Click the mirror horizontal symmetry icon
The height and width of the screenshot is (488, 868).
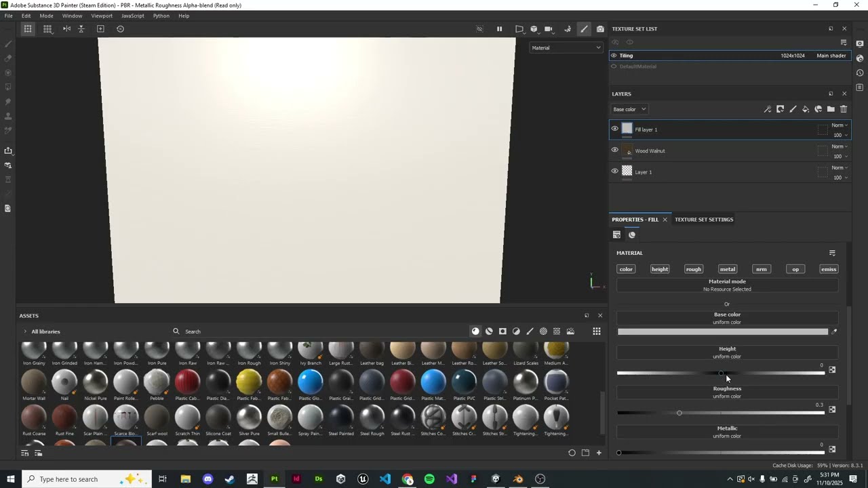pos(66,28)
